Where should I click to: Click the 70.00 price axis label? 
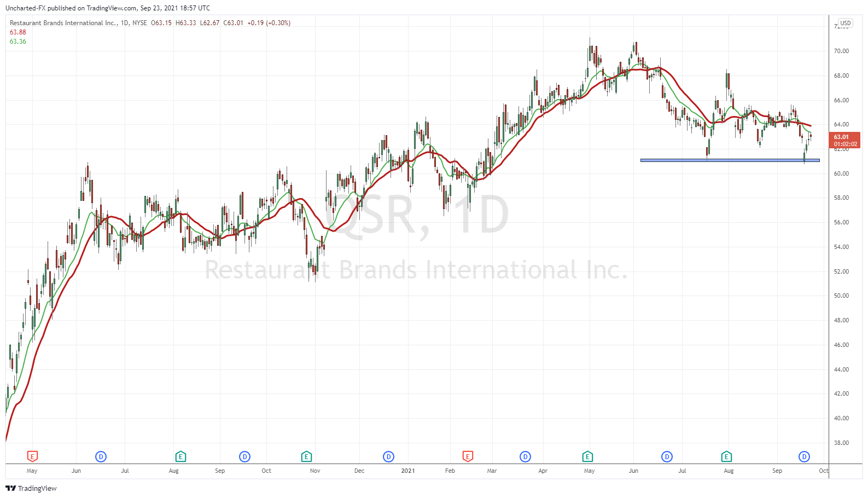coord(841,51)
